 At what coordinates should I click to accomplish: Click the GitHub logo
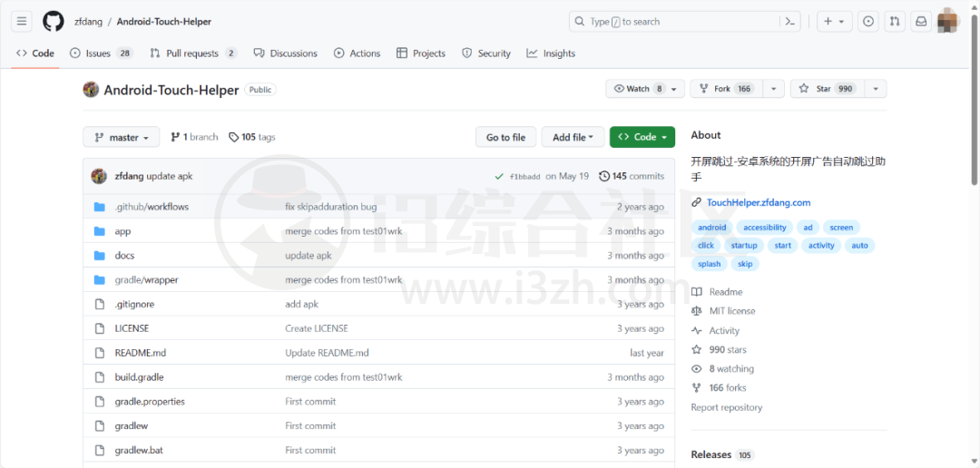click(x=54, y=21)
